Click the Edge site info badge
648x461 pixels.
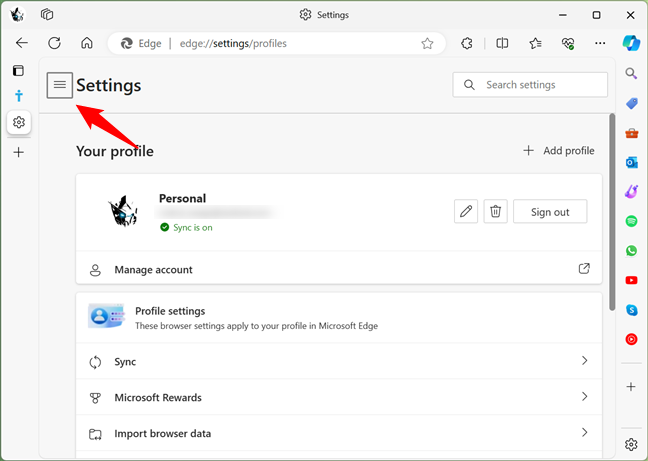(141, 43)
